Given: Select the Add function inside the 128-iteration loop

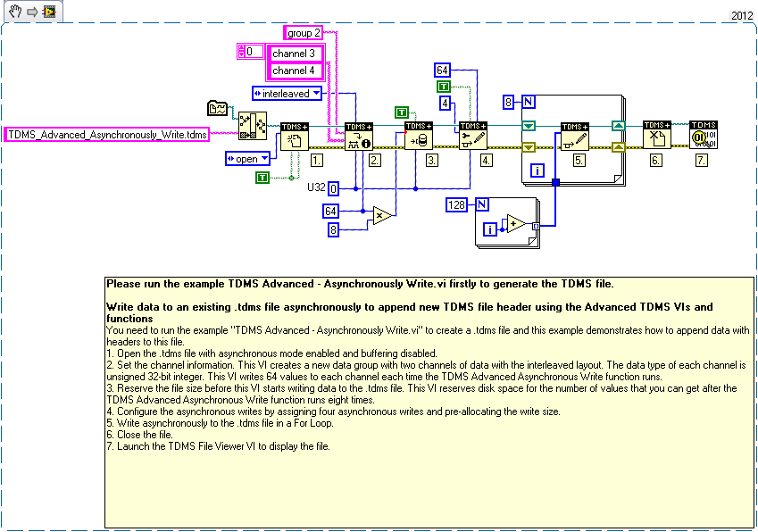Looking at the screenshot, I should click(x=516, y=224).
